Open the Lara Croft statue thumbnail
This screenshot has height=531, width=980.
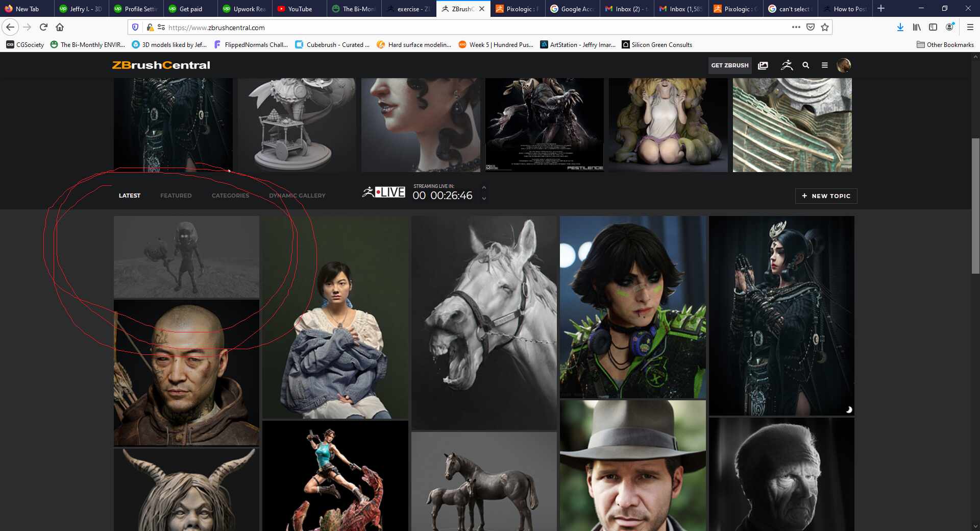pyautogui.click(x=335, y=476)
